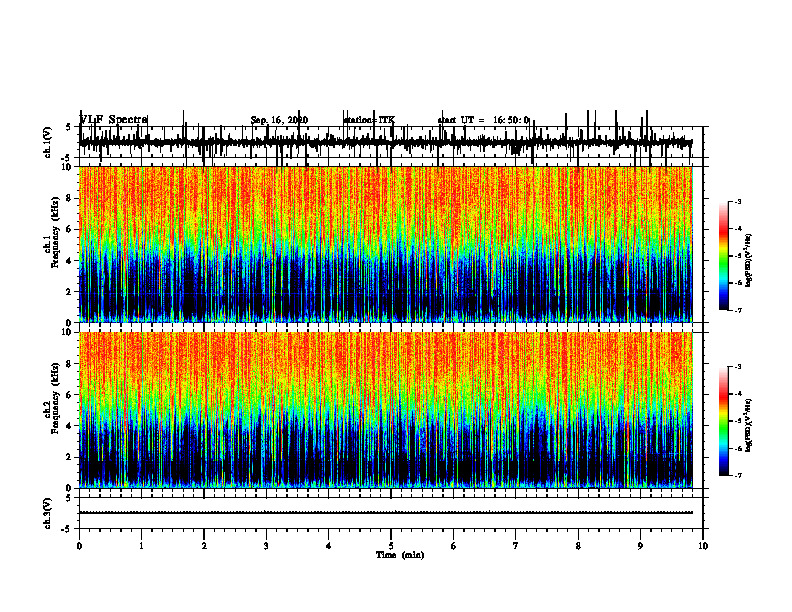Screen dimensions: 792x612
Task: Click the ch.1 voltage waveform trace
Action: (386, 142)
